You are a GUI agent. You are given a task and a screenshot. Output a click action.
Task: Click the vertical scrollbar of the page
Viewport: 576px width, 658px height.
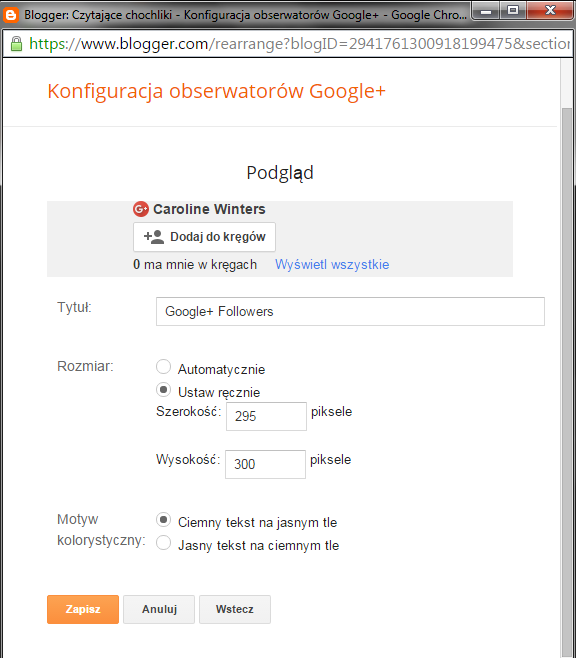coord(567,378)
